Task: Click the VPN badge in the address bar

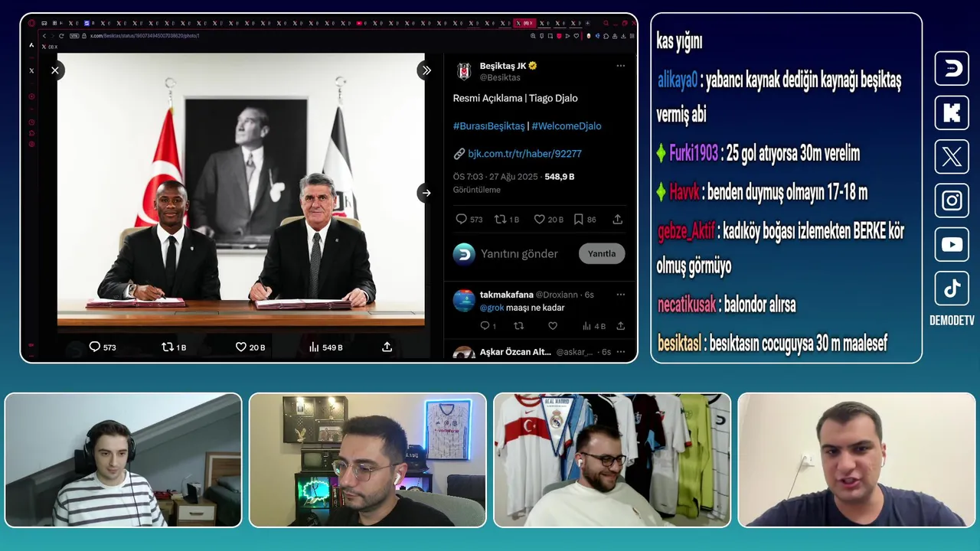Action: tap(74, 36)
